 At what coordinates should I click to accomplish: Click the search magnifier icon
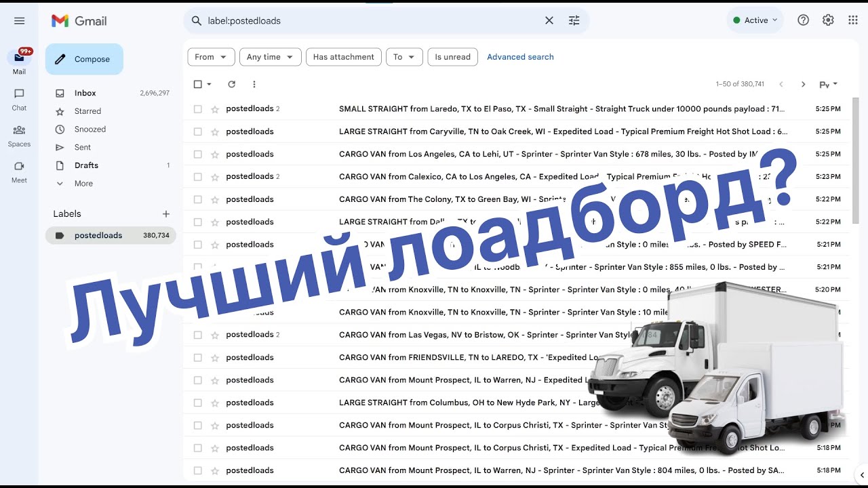click(x=197, y=21)
